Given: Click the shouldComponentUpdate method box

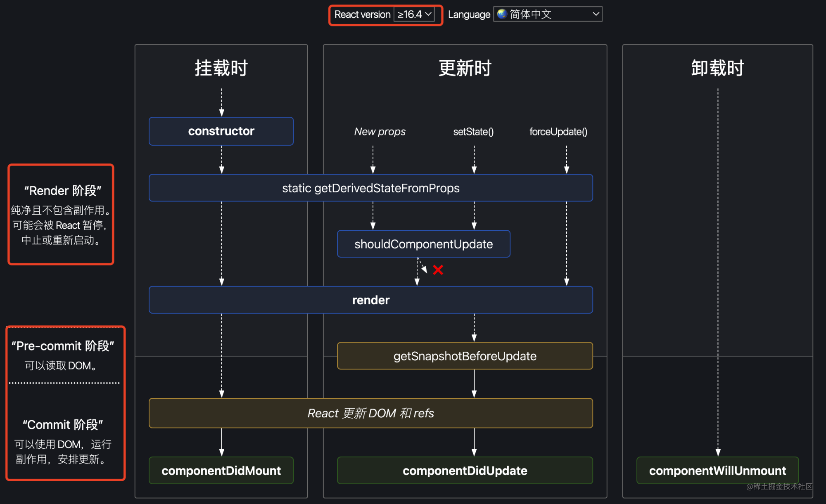Looking at the screenshot, I should point(423,244).
